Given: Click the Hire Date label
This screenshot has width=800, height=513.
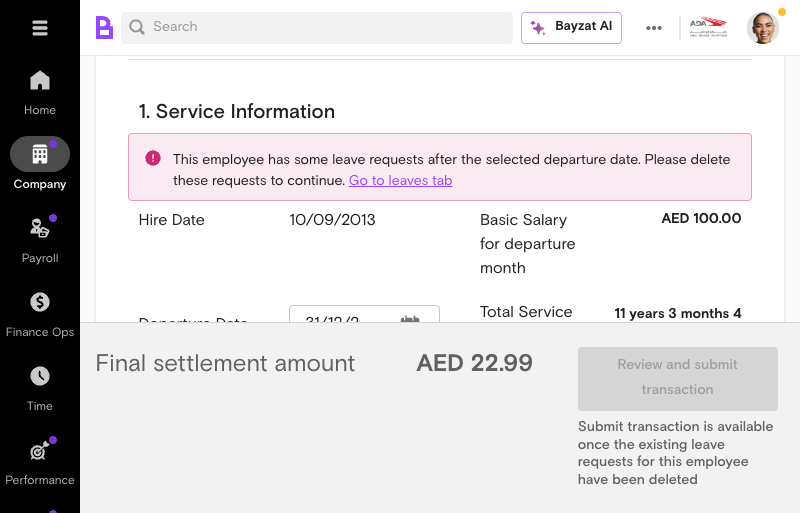Looking at the screenshot, I should click(x=171, y=220).
